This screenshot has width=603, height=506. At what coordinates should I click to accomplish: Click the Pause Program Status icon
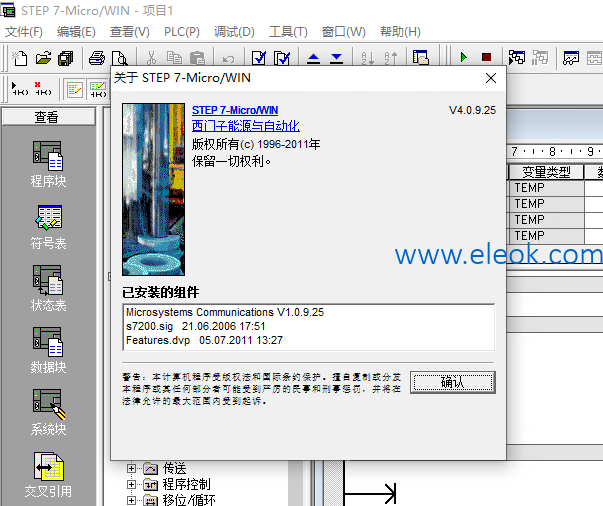tap(540, 58)
